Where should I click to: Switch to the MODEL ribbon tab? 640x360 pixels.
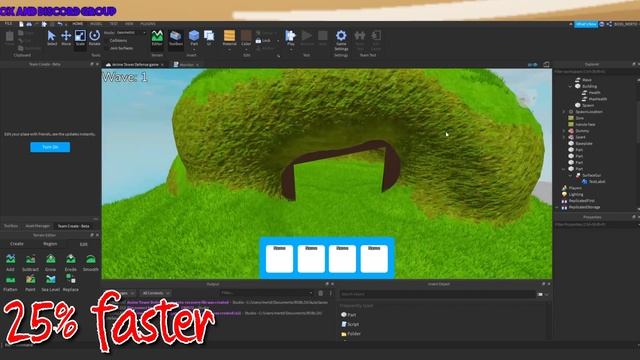pos(96,24)
